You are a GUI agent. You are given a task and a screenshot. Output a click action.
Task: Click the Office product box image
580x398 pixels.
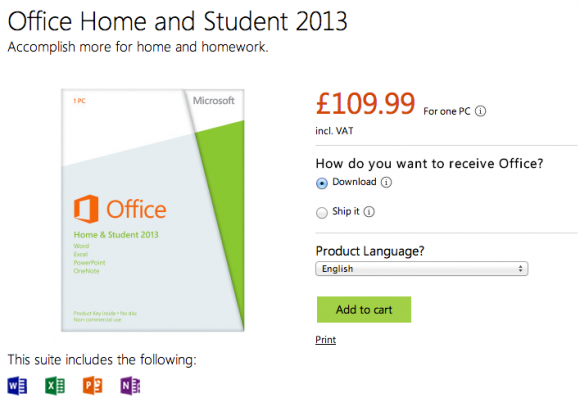pyautogui.click(x=153, y=210)
